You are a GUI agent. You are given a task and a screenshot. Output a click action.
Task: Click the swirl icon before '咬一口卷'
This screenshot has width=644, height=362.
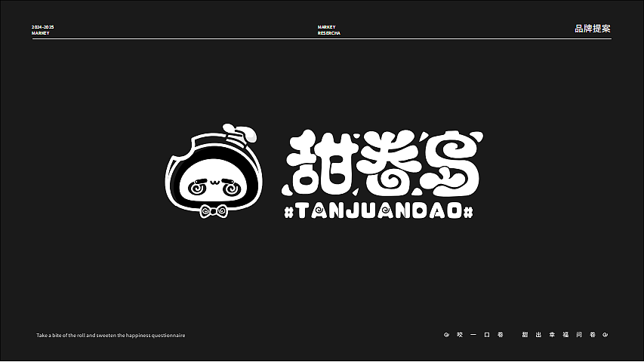(x=446, y=335)
